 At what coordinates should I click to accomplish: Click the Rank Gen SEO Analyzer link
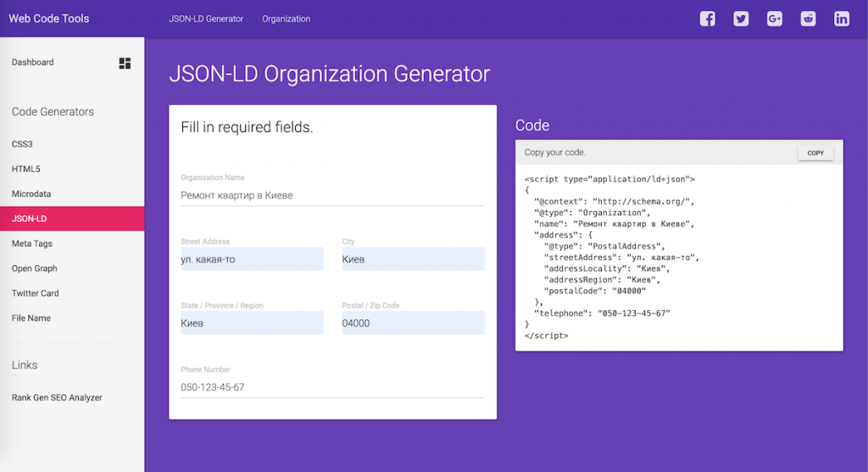57,397
